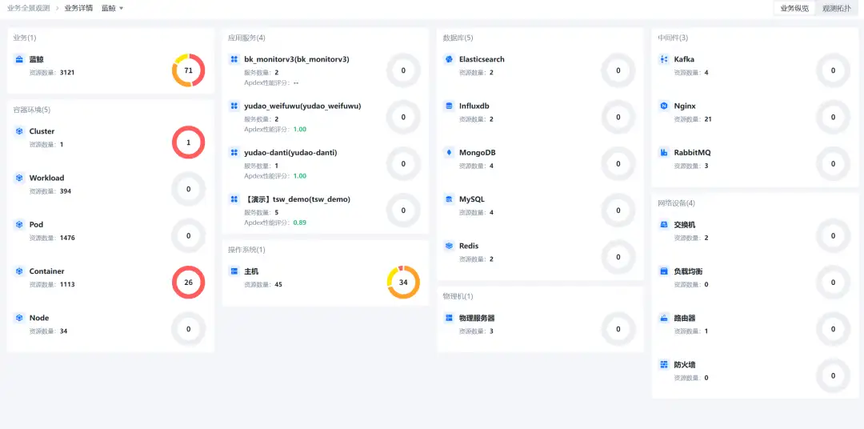Image resolution: width=864 pixels, height=429 pixels.
Task: Click the 交换机 switch icon
Action: point(664,225)
